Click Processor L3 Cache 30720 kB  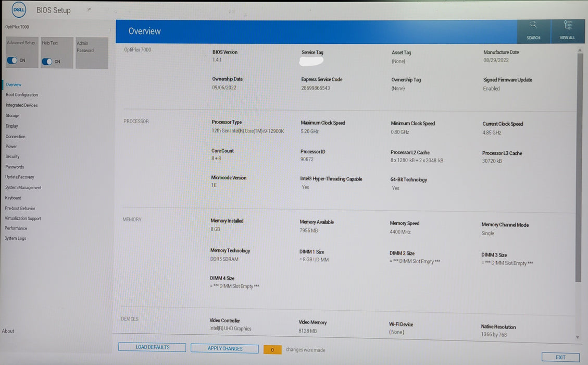click(492, 162)
